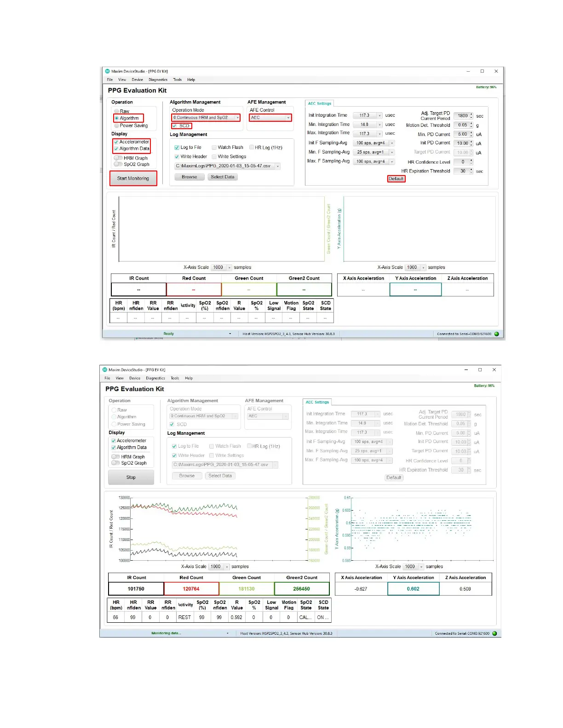Viewport: 563px width, 728px height.
Task: Click Red Count value 120764
Action: pyautogui.click(x=191, y=589)
